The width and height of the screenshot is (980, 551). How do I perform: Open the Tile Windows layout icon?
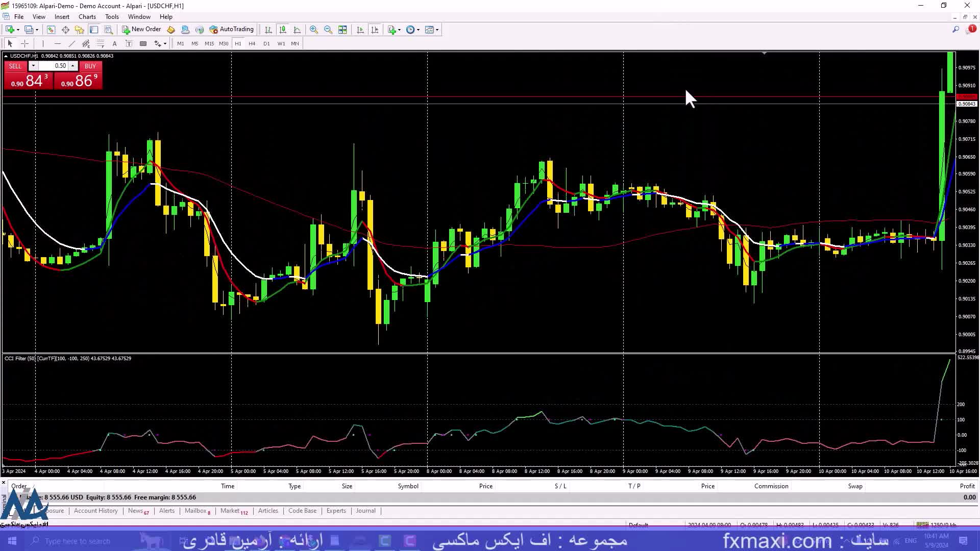click(x=342, y=30)
